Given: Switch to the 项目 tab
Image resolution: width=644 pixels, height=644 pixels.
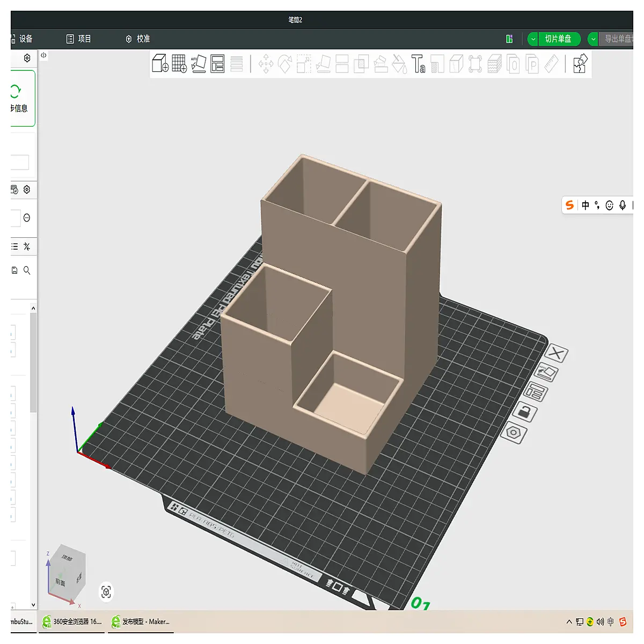Looking at the screenshot, I should pyautogui.click(x=78, y=39).
